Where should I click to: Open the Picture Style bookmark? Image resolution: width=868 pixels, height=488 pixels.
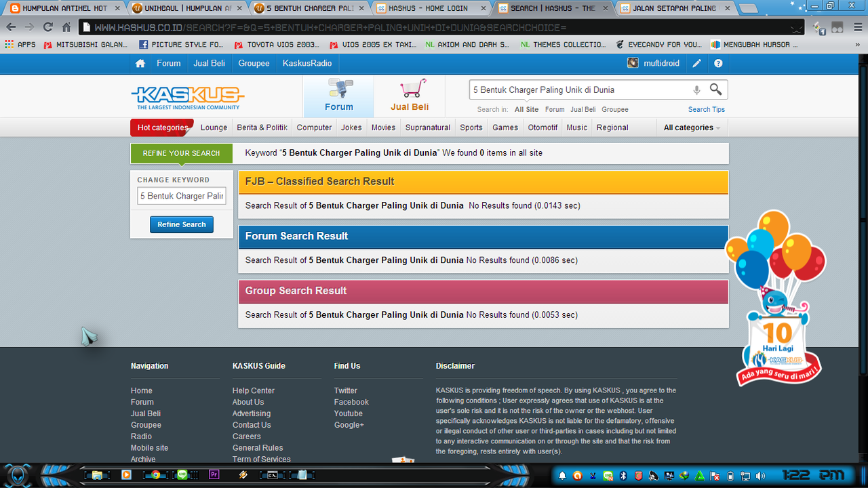coord(181,44)
